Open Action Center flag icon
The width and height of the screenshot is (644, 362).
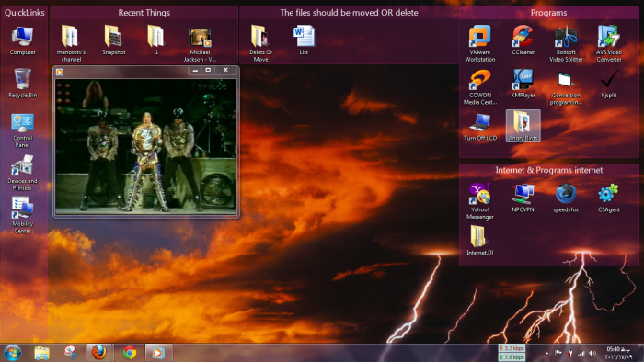click(558, 353)
